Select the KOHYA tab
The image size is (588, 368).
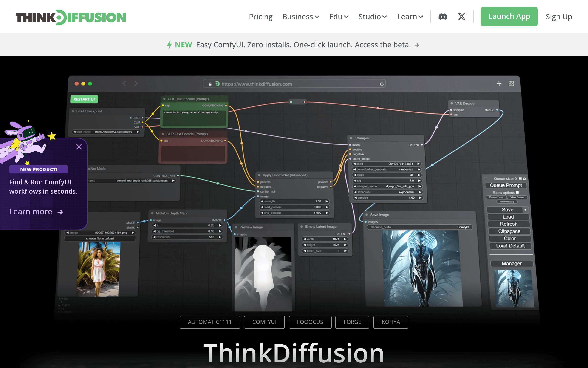391,322
